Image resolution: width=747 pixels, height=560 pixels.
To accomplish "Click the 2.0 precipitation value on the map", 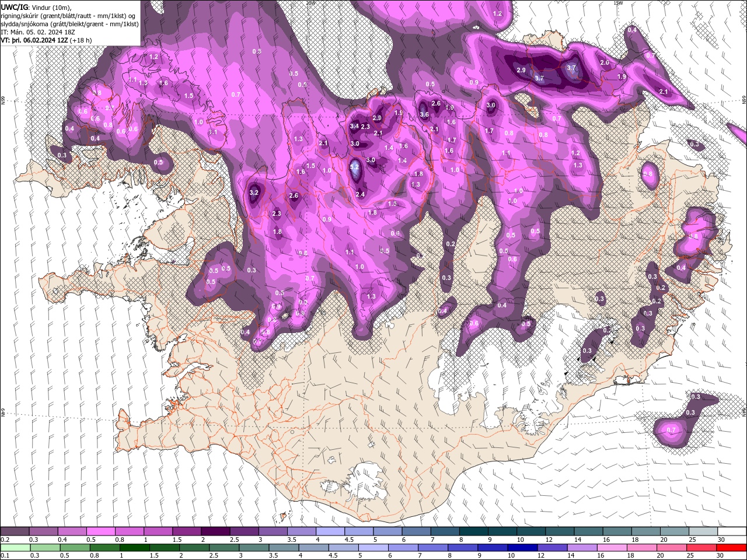I will tap(605, 62).
